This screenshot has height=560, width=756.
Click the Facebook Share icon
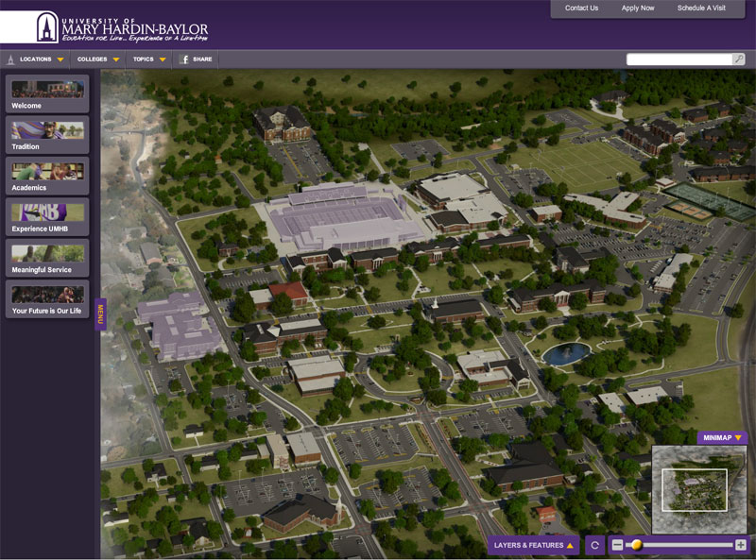point(185,59)
